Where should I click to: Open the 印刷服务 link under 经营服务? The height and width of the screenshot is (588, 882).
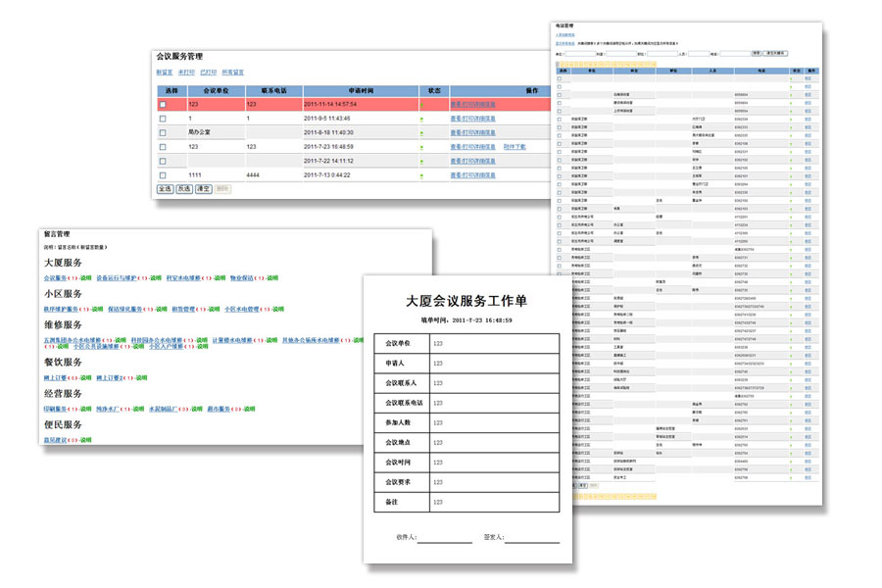pyautogui.click(x=55, y=409)
